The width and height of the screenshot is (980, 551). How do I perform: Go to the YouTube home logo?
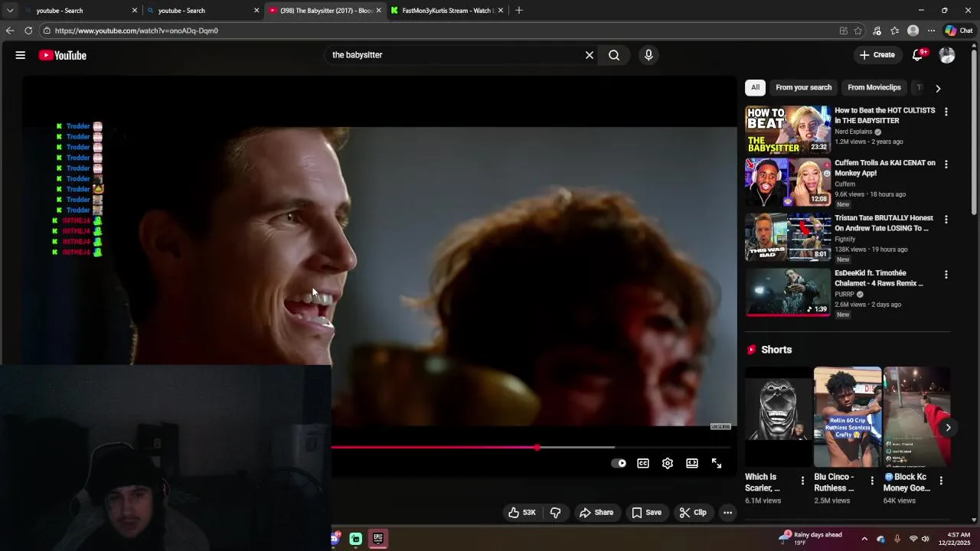point(63,55)
